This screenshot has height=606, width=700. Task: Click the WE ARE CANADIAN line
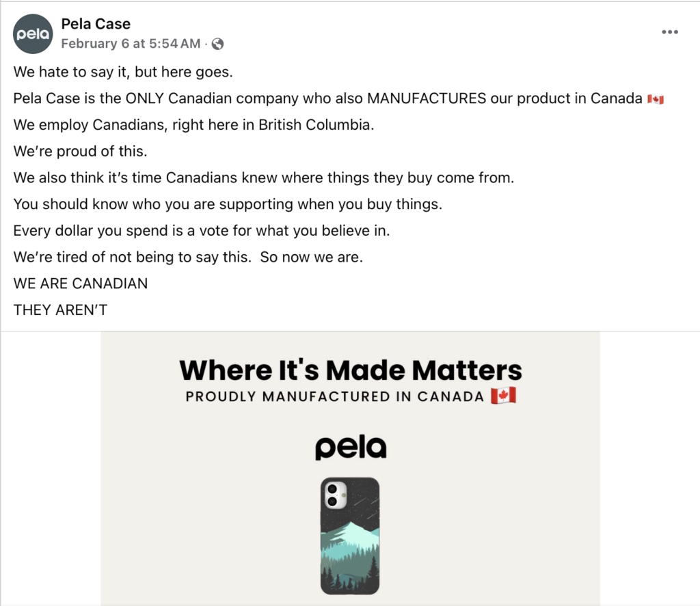pyautogui.click(x=81, y=284)
